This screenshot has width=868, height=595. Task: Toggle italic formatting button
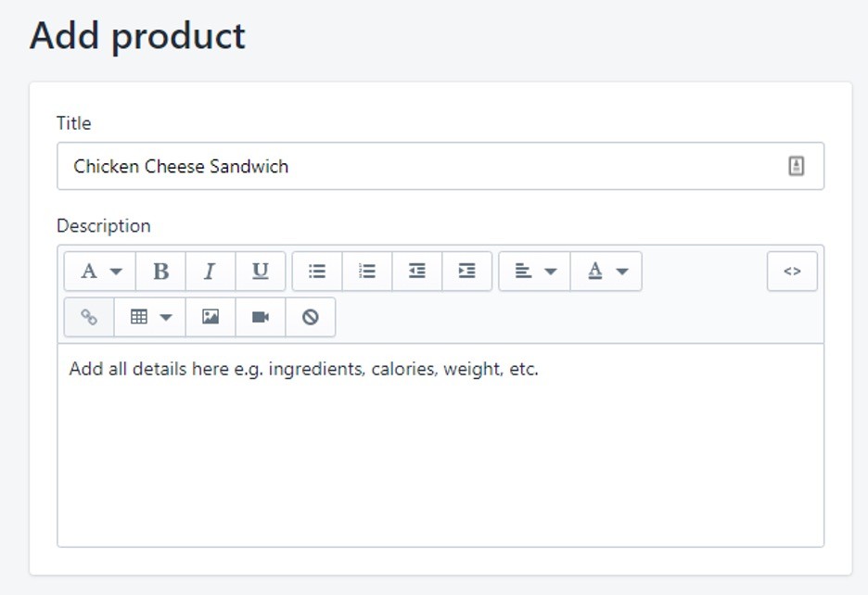211,272
